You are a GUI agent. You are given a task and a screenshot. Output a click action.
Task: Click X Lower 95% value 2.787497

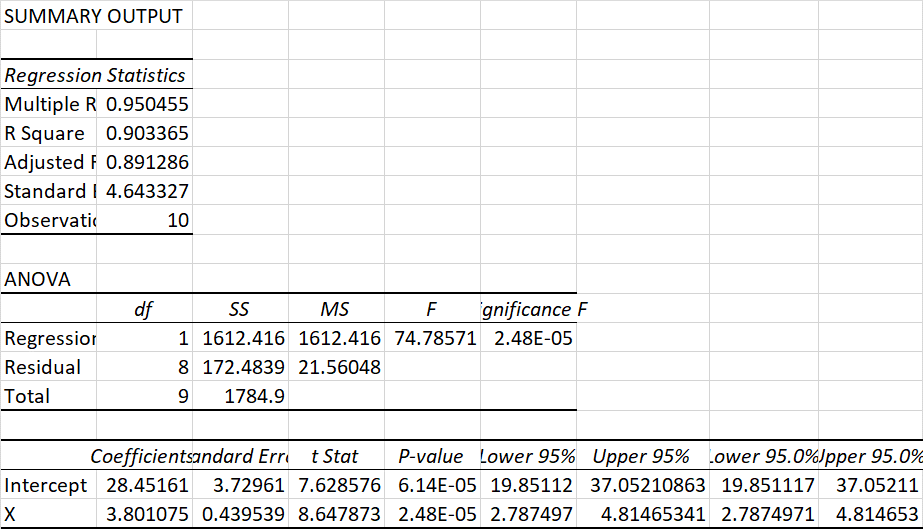[532, 515]
